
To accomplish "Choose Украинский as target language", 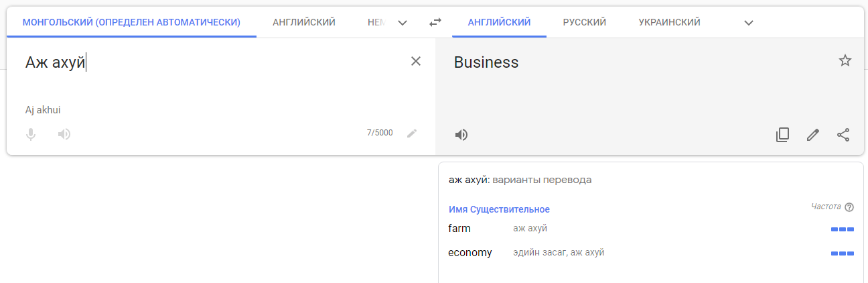I will (670, 22).
